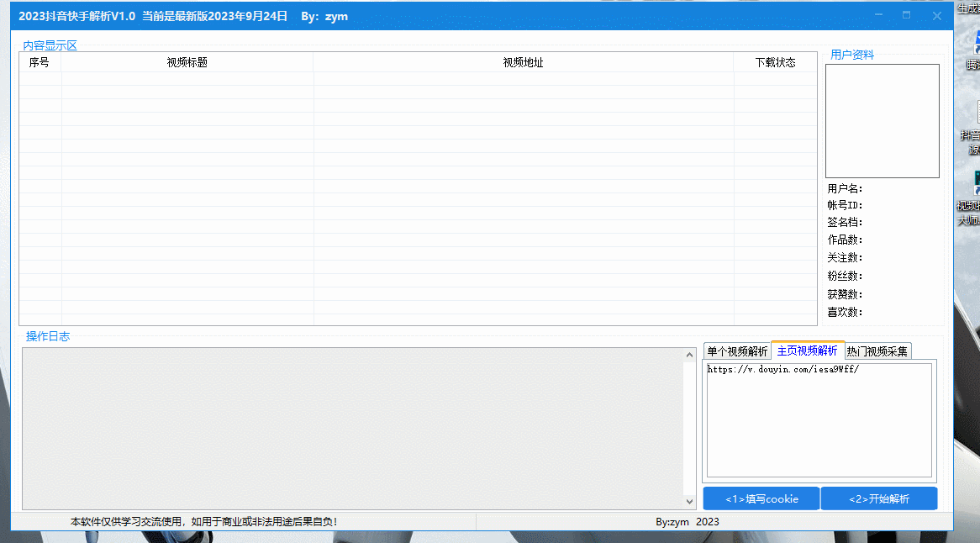Select the 主页视频解析 tab
980x543 pixels.
click(x=807, y=351)
